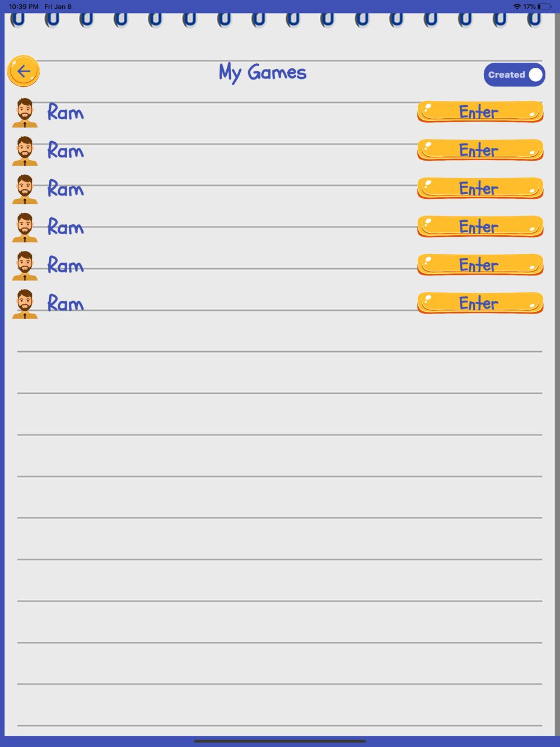Tap the home indicator bar at bottom
560x747 pixels.
280,741
